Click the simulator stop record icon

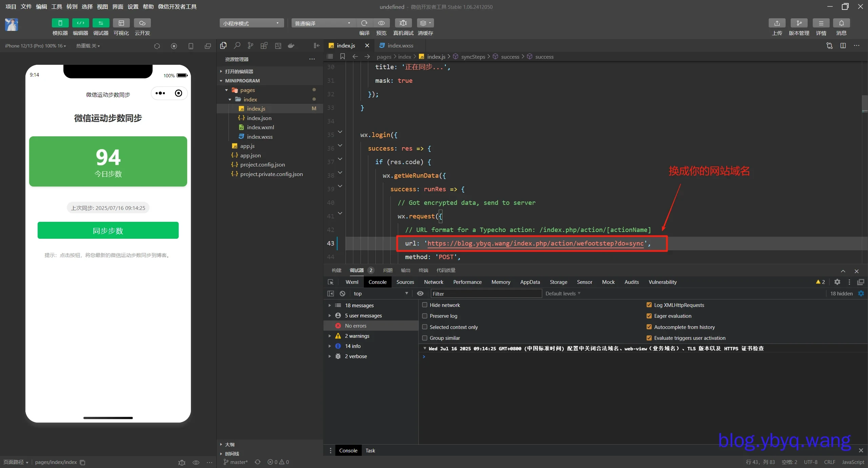(174, 46)
